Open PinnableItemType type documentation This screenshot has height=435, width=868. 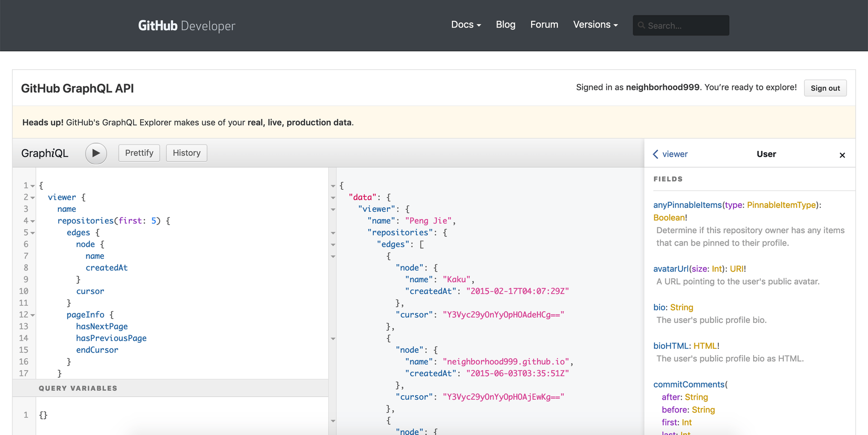(x=781, y=205)
